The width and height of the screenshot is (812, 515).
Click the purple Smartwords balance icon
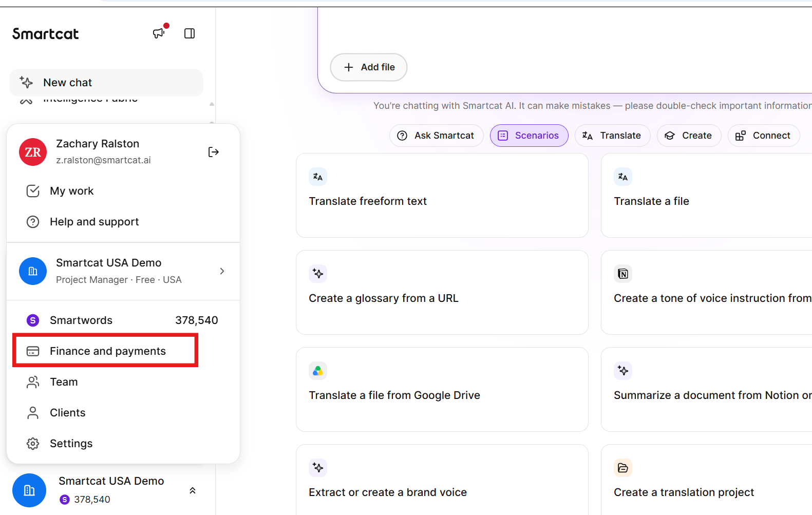(33, 320)
